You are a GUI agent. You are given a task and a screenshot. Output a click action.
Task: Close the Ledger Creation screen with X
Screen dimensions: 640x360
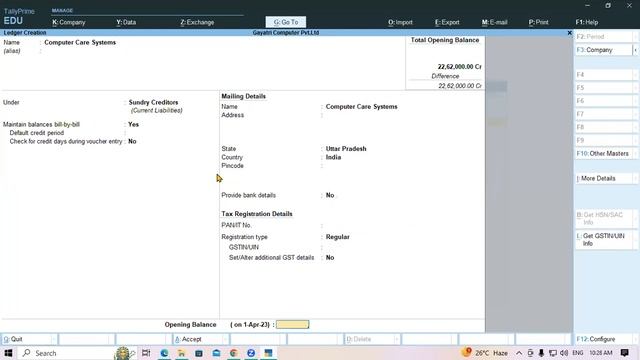click(569, 33)
